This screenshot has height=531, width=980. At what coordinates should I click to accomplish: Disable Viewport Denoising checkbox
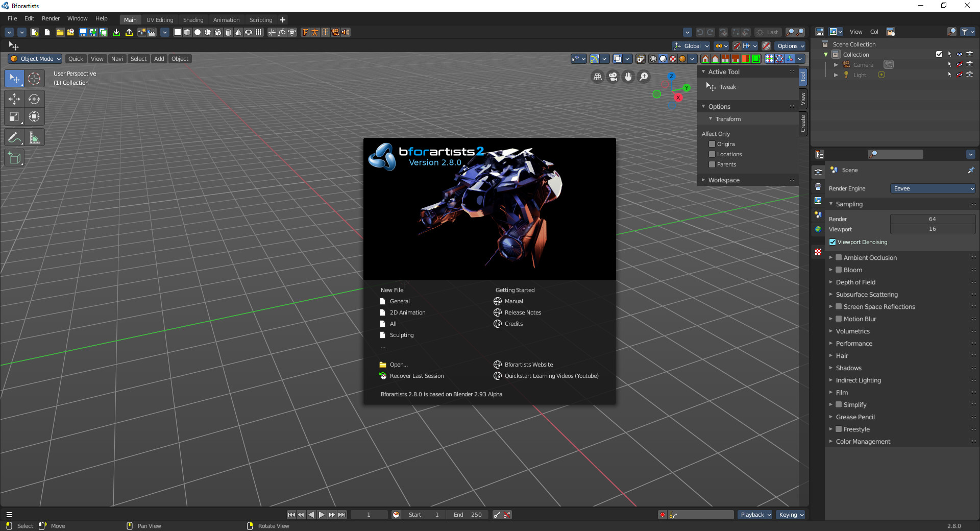(x=832, y=242)
